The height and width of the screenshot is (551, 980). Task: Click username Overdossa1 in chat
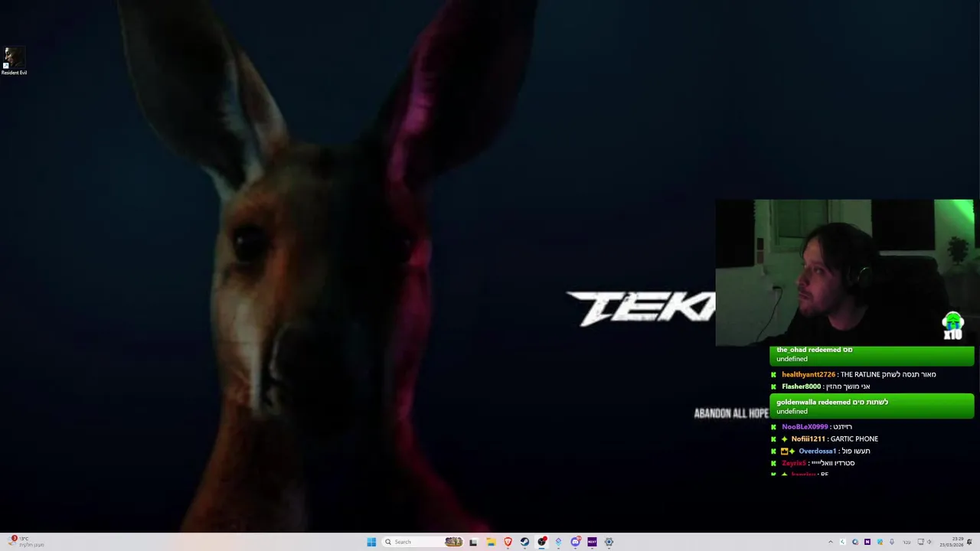[817, 451]
